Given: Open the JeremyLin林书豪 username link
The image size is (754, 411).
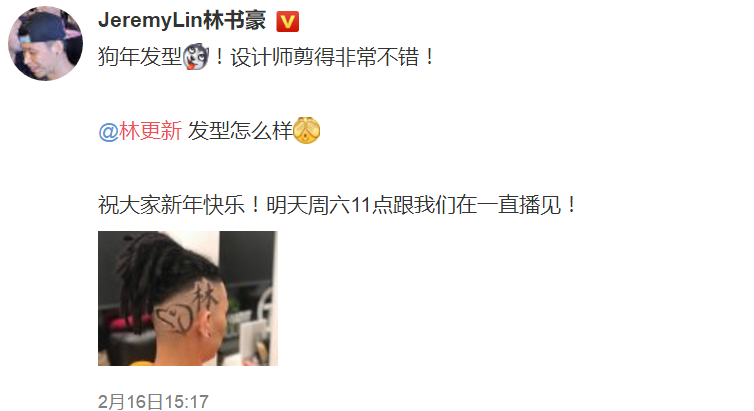Looking at the screenshot, I should 182,21.
